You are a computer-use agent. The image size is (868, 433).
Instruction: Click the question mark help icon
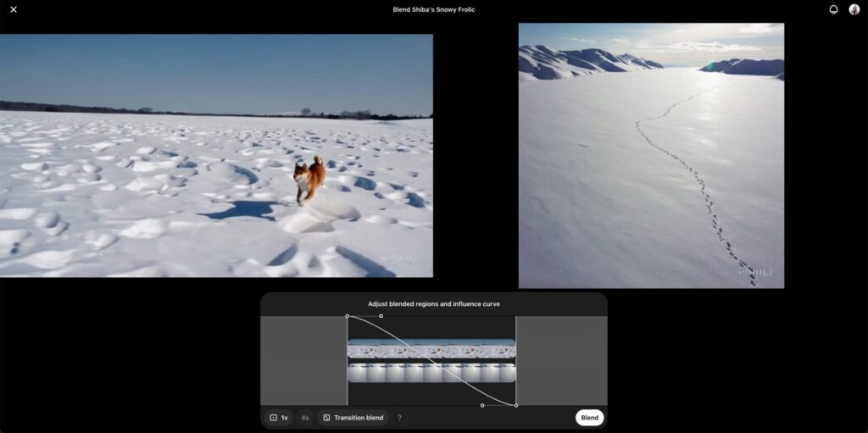[399, 418]
